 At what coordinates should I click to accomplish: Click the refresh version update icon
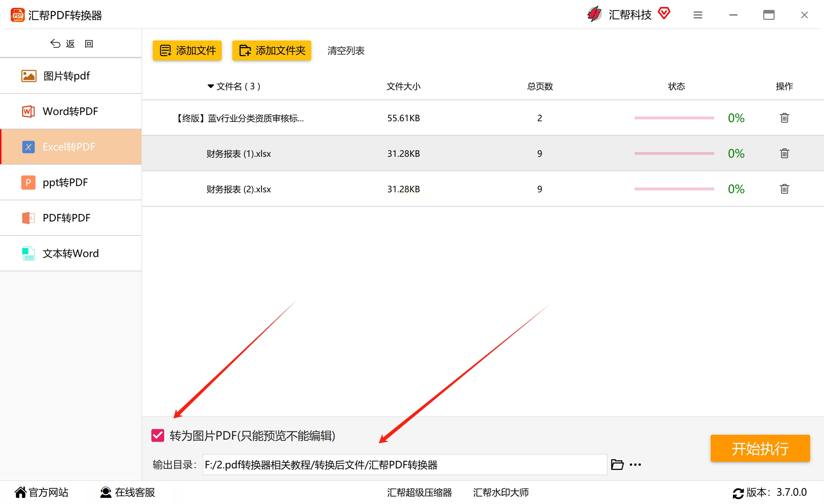click(x=738, y=493)
